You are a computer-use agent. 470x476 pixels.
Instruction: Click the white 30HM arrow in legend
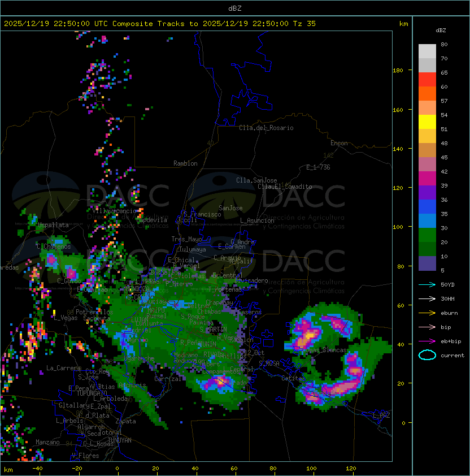coord(427,299)
